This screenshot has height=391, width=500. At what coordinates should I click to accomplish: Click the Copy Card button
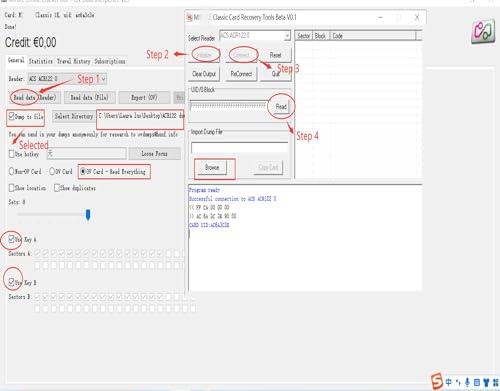(268, 167)
